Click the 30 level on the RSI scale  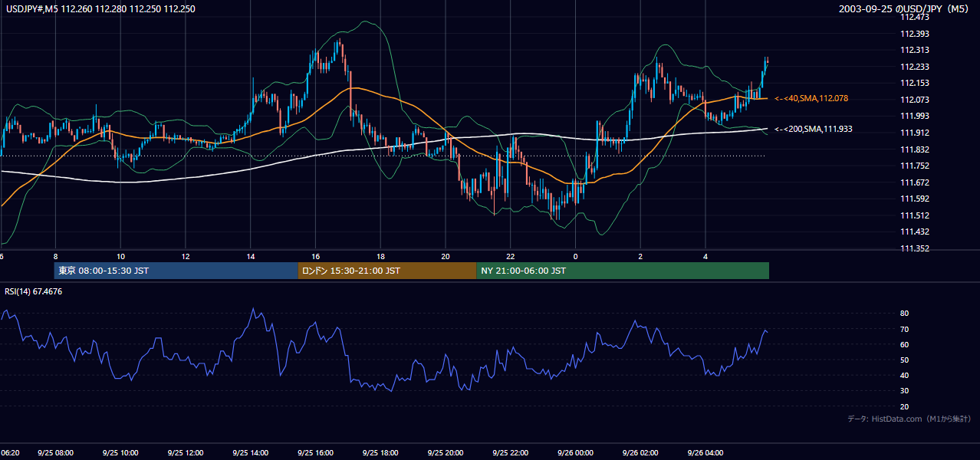pyautogui.click(x=904, y=391)
